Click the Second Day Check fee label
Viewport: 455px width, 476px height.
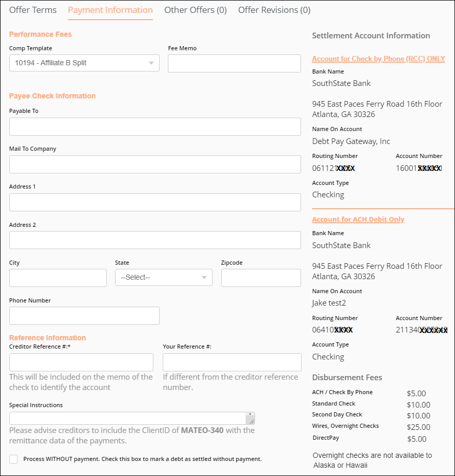tap(337, 414)
